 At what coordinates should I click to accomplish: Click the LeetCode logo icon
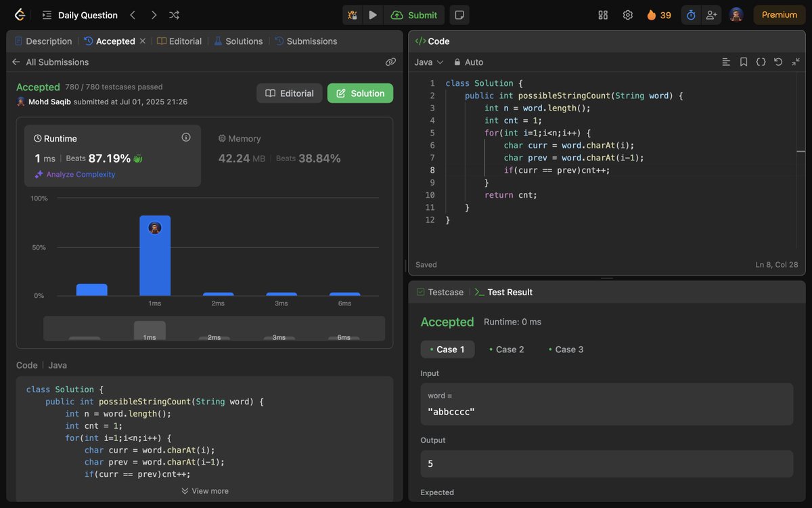pos(20,15)
